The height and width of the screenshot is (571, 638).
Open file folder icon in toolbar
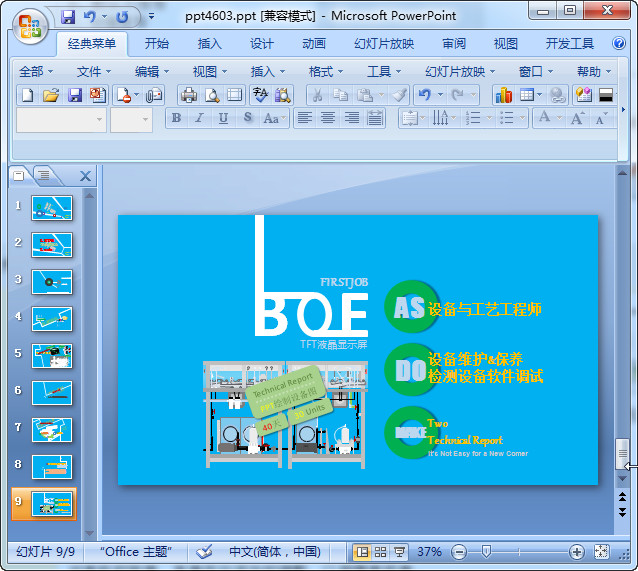(x=51, y=95)
